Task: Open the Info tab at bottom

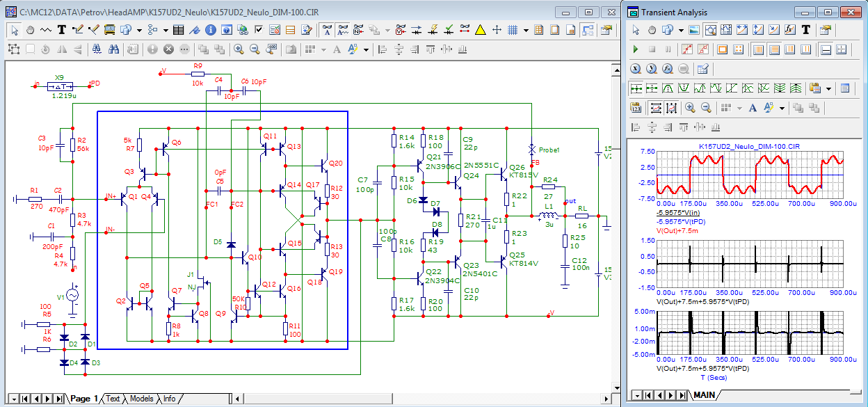Action: pos(169,399)
